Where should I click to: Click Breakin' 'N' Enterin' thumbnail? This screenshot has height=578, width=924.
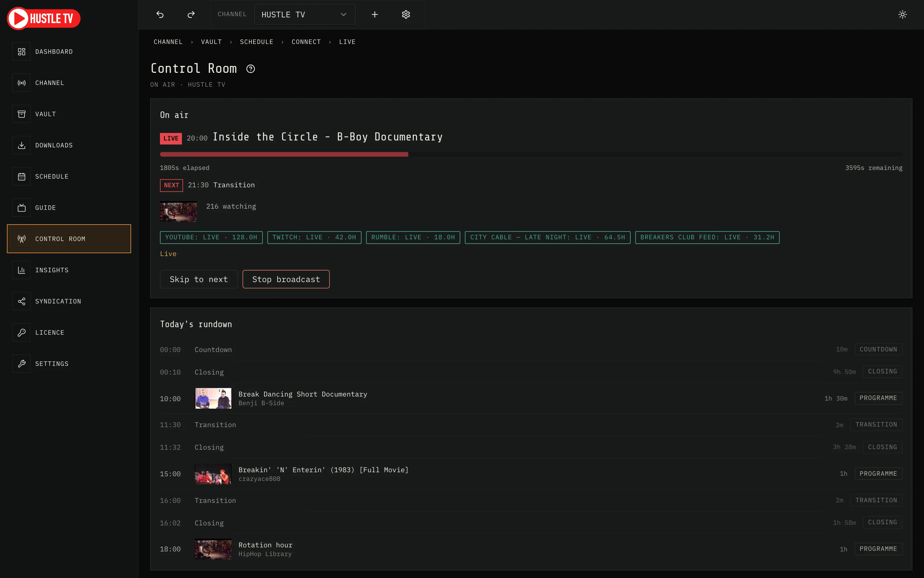click(213, 474)
